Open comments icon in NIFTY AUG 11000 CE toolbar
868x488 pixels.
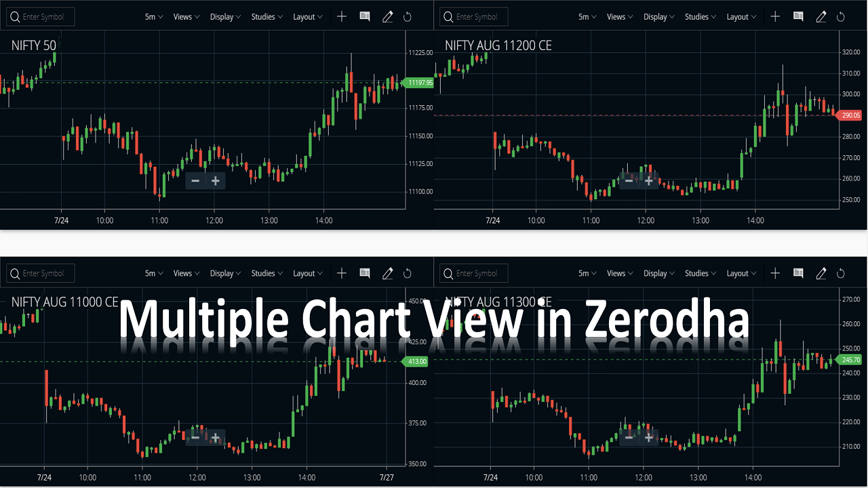365,273
